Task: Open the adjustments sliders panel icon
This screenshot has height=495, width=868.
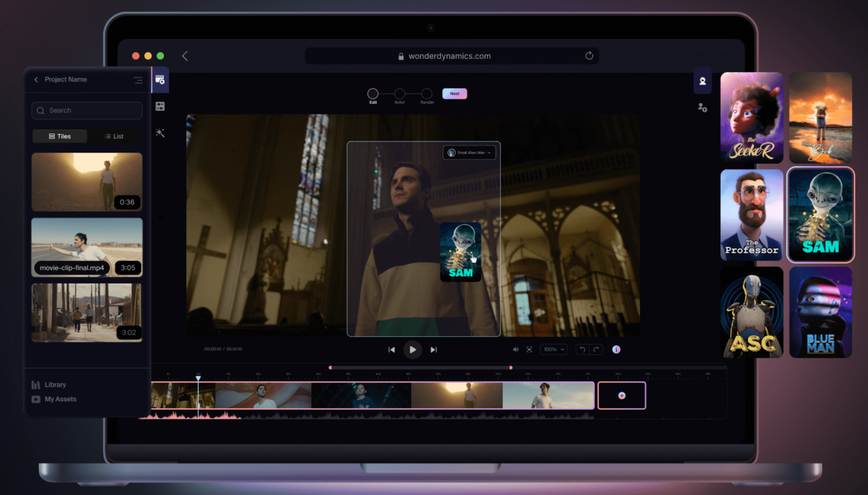Action: click(x=160, y=106)
